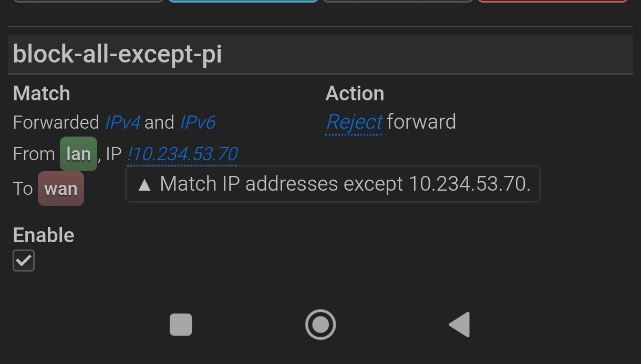Click the Match IP addresses tooltip text

345,184
